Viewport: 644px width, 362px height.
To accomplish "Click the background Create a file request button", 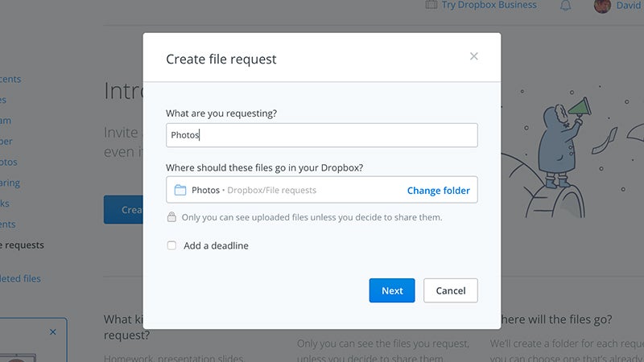I will tap(123, 210).
